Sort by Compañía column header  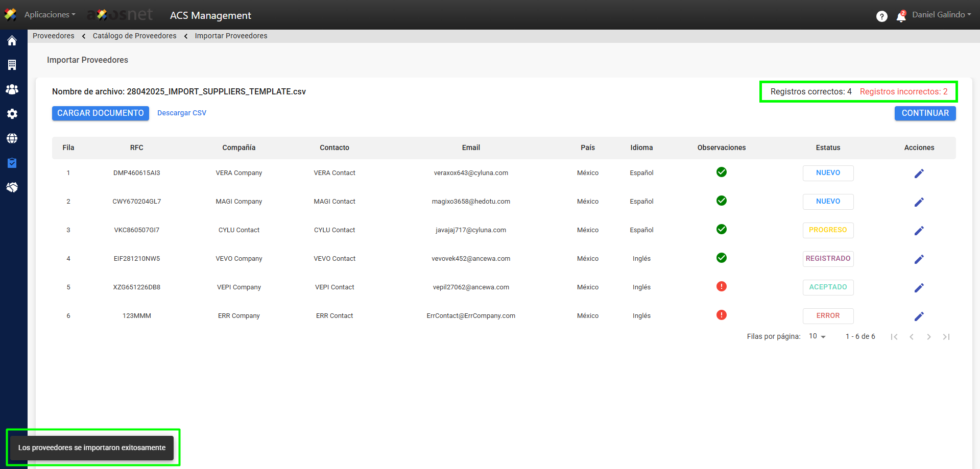click(x=238, y=148)
